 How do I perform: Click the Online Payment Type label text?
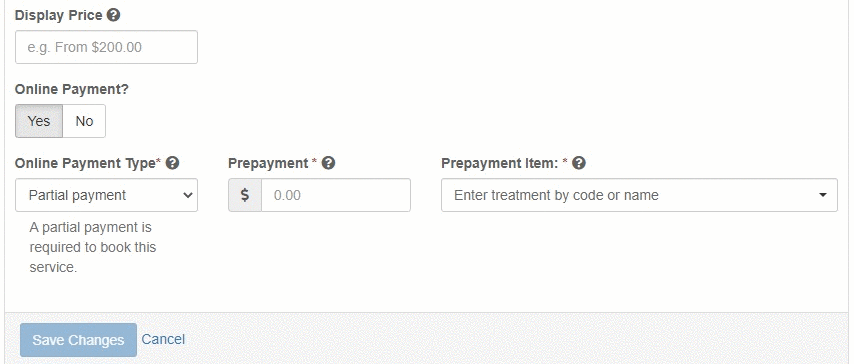pyautogui.click(x=88, y=163)
